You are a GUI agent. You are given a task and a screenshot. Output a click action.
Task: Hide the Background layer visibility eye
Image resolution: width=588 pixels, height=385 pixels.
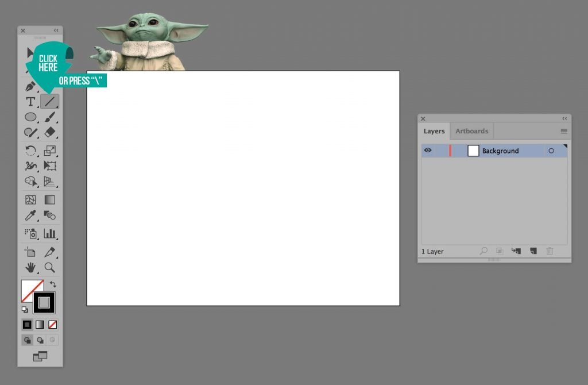pos(427,150)
